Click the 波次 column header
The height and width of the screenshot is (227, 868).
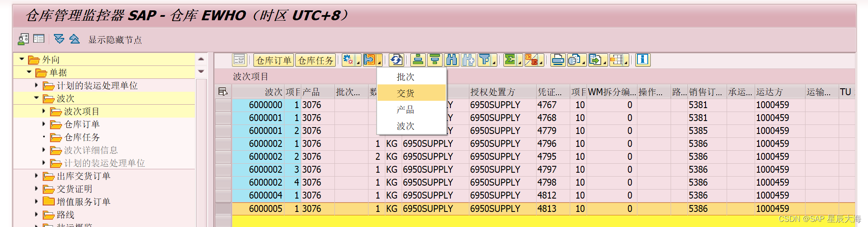258,92
